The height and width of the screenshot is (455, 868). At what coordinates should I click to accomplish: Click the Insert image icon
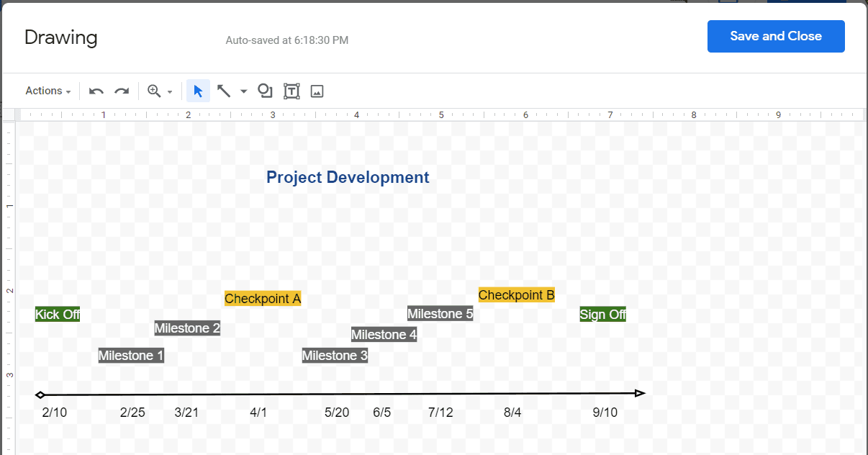click(317, 91)
